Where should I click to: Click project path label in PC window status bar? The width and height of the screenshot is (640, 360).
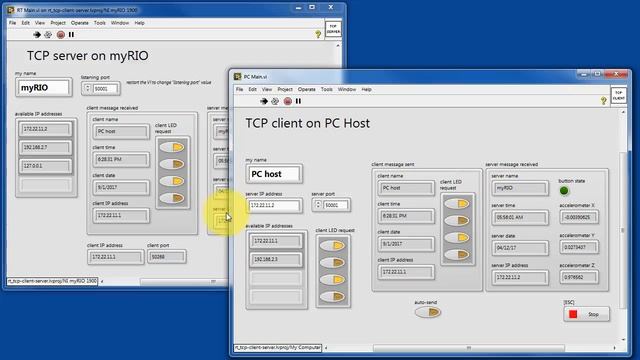[x=278, y=348]
